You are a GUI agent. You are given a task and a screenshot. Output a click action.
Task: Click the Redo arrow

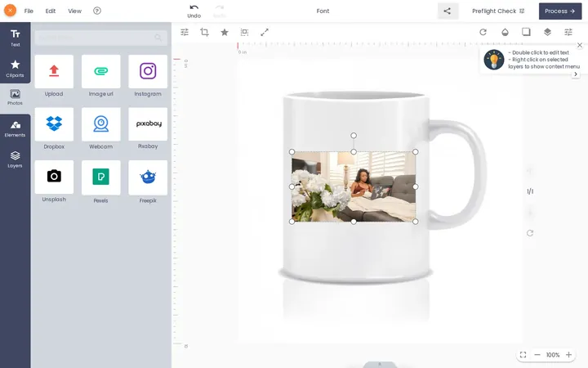point(220,11)
